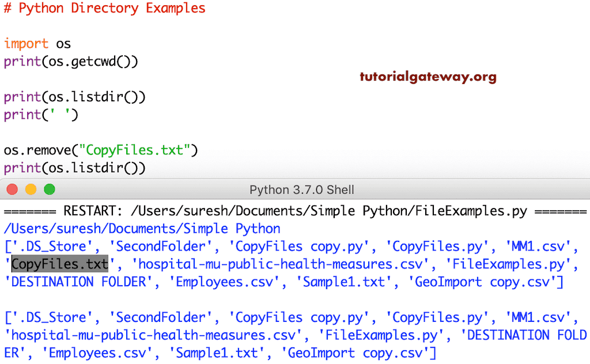Image resolution: width=590 pixels, height=364 pixels.
Task: Click the Python Directory Examples comment line
Action: click(105, 9)
